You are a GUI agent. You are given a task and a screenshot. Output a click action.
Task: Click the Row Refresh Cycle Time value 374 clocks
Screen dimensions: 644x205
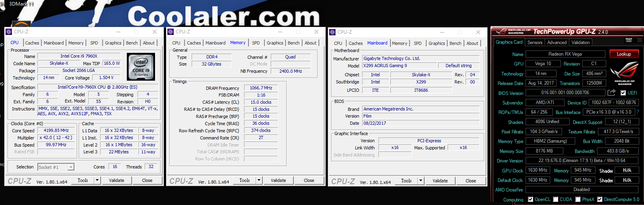(x=261, y=130)
